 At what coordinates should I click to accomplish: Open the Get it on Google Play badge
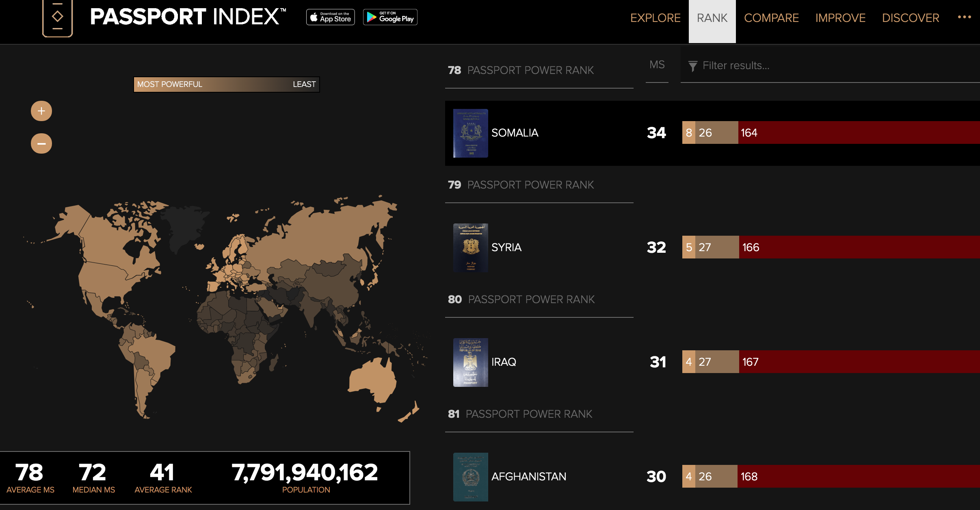[390, 17]
